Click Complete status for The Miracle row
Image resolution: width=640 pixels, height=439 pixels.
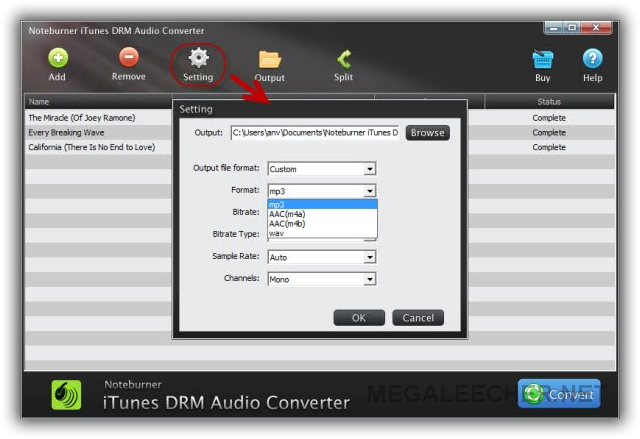[x=549, y=118]
